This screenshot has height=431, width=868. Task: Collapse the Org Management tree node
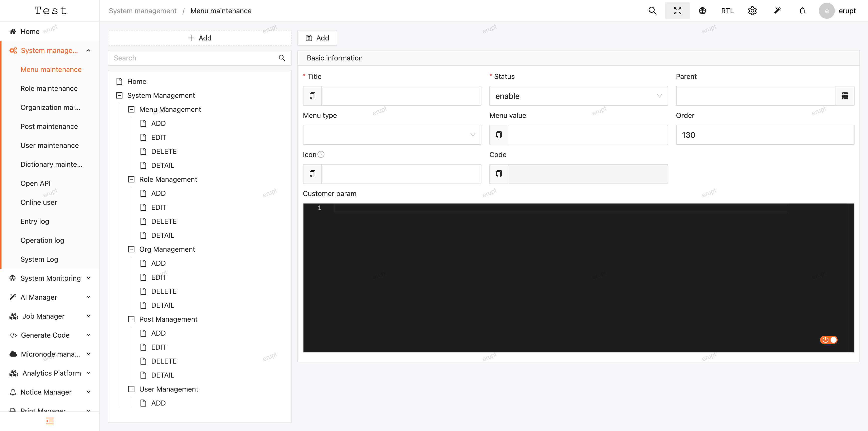[132, 249]
